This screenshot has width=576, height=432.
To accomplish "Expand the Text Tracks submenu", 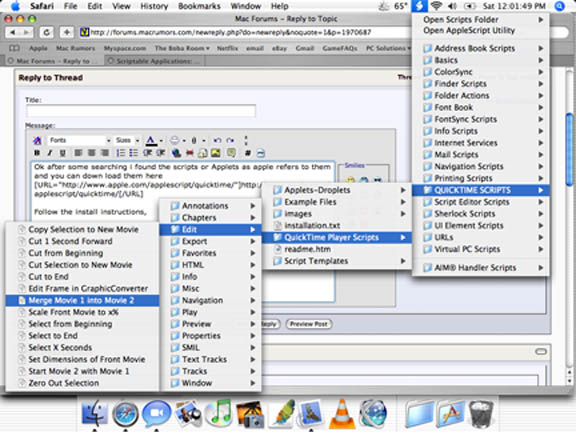I will pos(210,360).
